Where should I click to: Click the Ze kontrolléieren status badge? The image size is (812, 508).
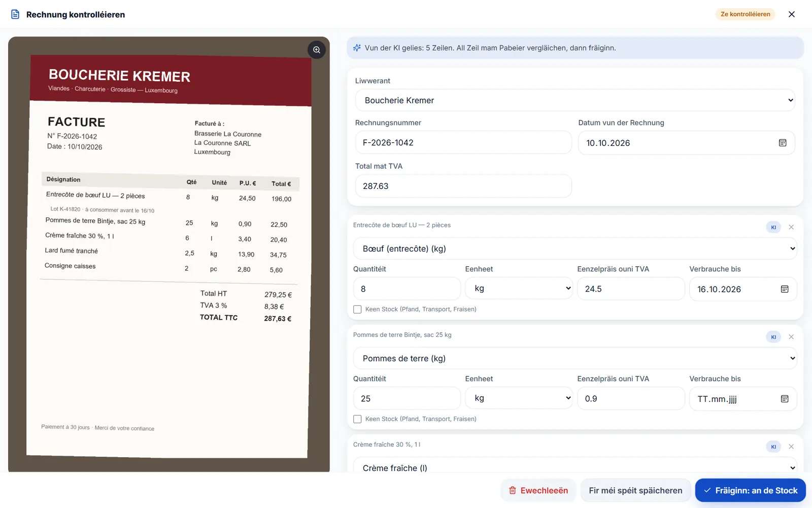(x=745, y=14)
